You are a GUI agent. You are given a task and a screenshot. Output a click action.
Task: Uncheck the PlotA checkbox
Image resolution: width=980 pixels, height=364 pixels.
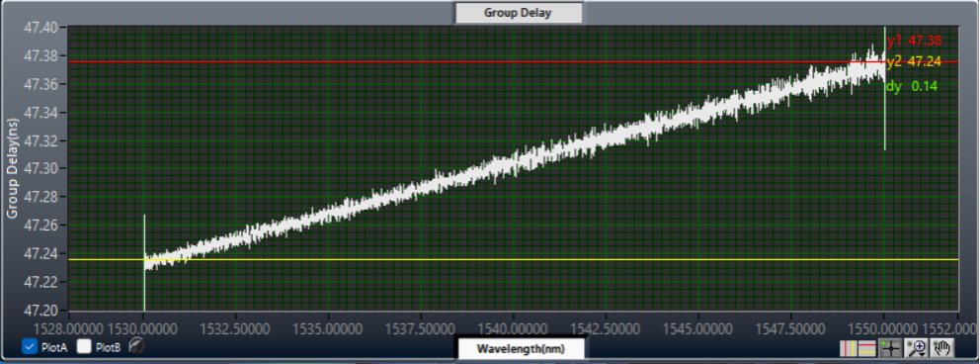30,346
